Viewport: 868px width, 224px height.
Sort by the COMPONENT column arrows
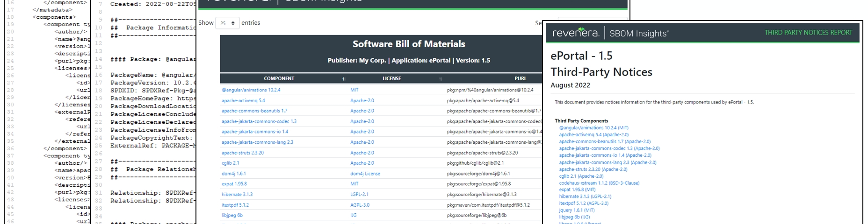(344, 79)
